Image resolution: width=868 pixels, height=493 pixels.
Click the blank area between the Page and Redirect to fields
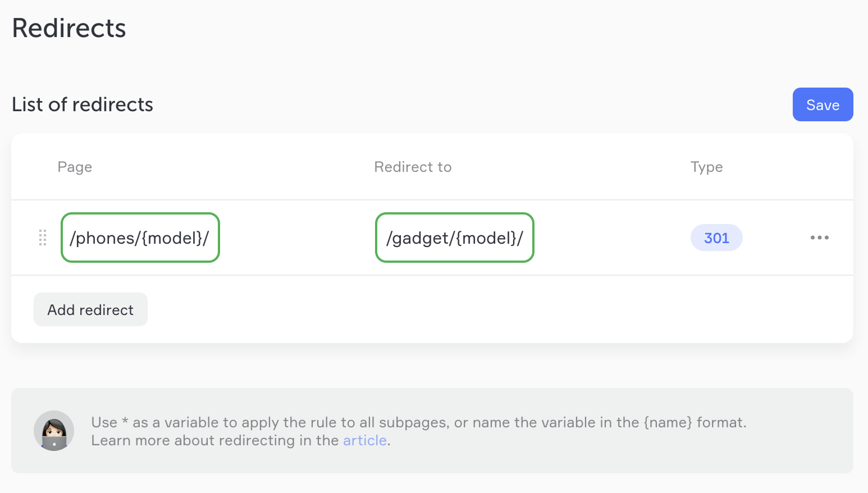(x=297, y=238)
